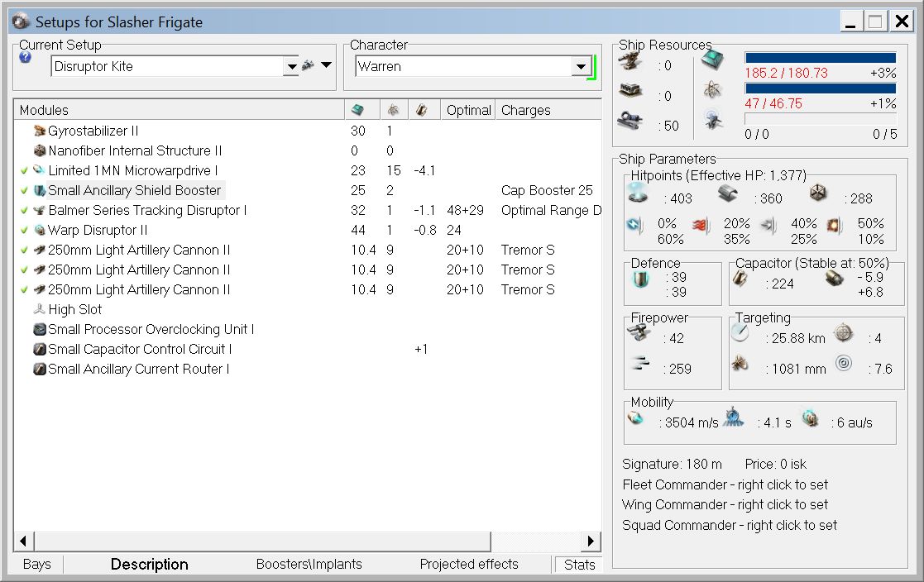Click the drone bandwidth icon in Ship Resources
This screenshot has width=924, height=582.
(x=713, y=120)
